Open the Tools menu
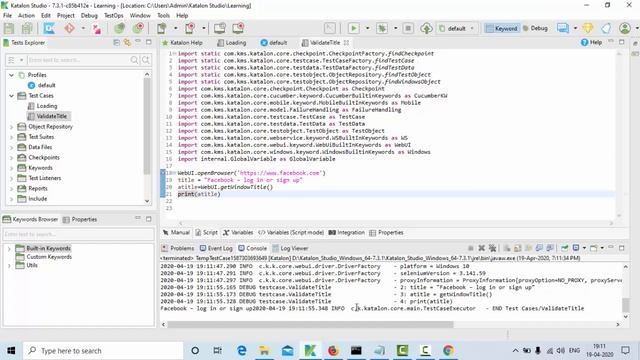Screen dimensions: 640x360 pos(163,16)
